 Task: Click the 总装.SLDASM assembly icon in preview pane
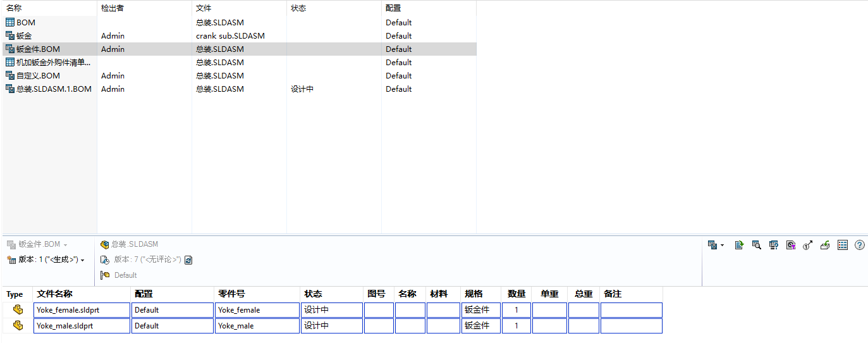(x=105, y=244)
